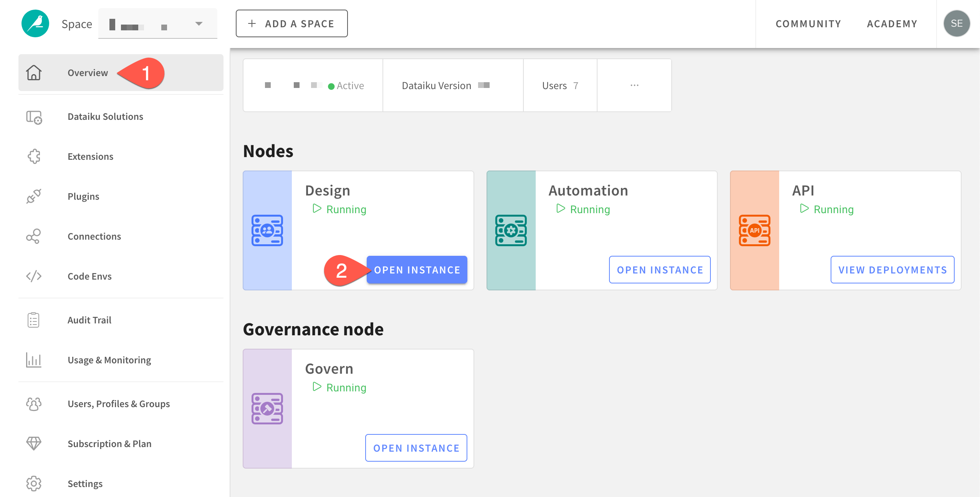Click the Subscription diamond icon
The width and height of the screenshot is (980, 497).
(34, 444)
